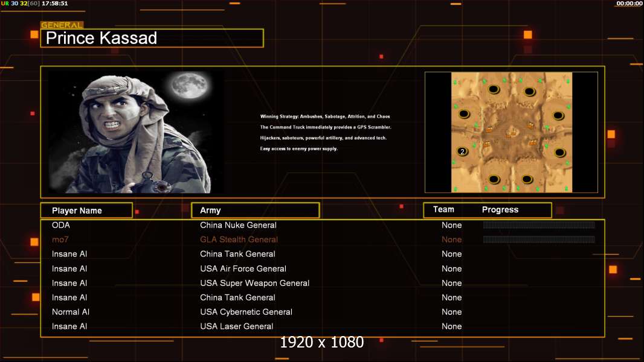
Task: Click team None in USA Cybernetic General row
Action: point(451,312)
